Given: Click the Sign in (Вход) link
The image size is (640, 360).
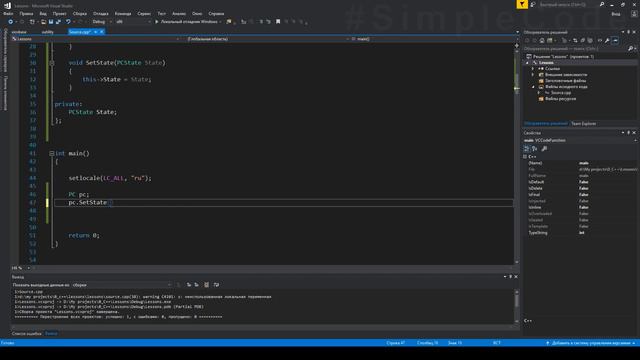Looking at the screenshot, I should pyautogui.click(x=616, y=14).
